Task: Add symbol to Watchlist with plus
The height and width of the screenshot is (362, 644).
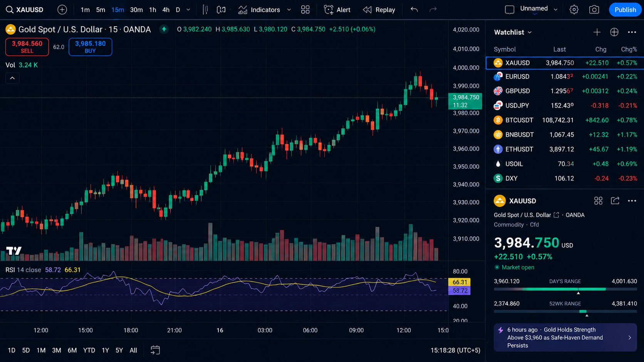Action: pos(597,32)
